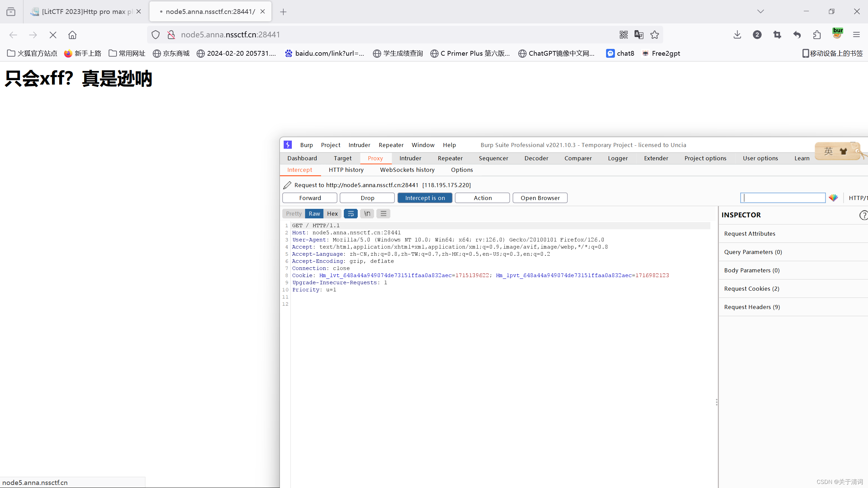Toggle the word wrap button in editor
868x488 pixels.
(351, 214)
